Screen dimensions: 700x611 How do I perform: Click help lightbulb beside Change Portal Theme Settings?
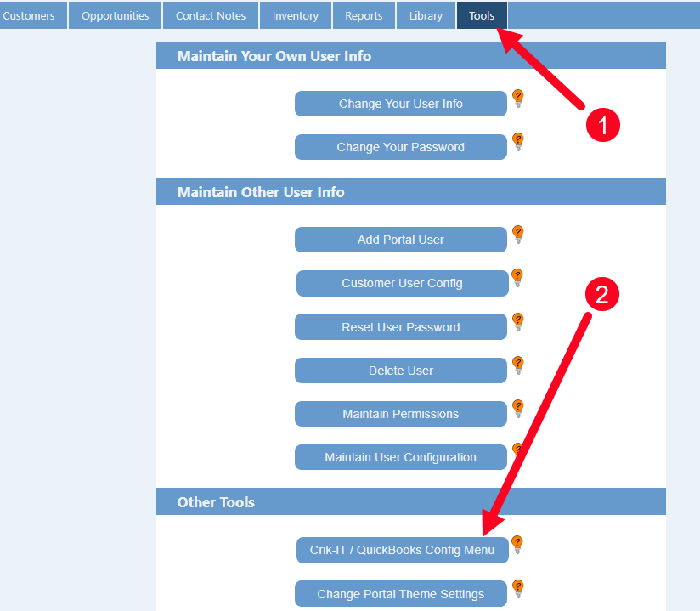point(517,589)
